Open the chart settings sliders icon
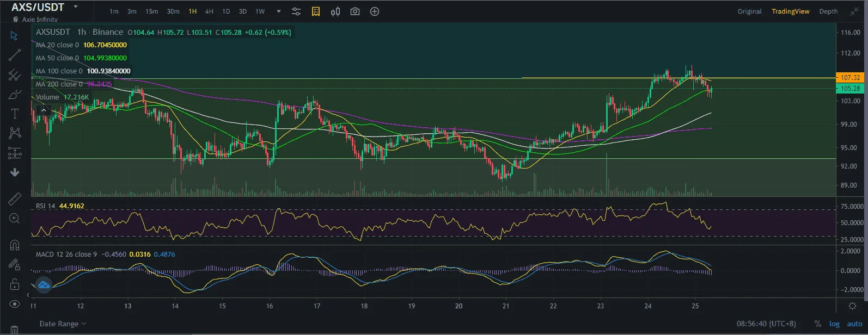 296,11
